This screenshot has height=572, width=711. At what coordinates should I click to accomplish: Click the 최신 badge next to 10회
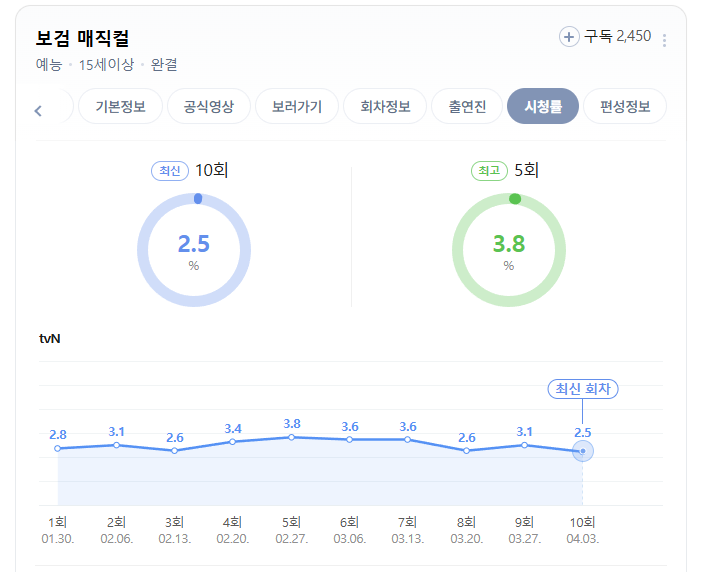[170, 171]
